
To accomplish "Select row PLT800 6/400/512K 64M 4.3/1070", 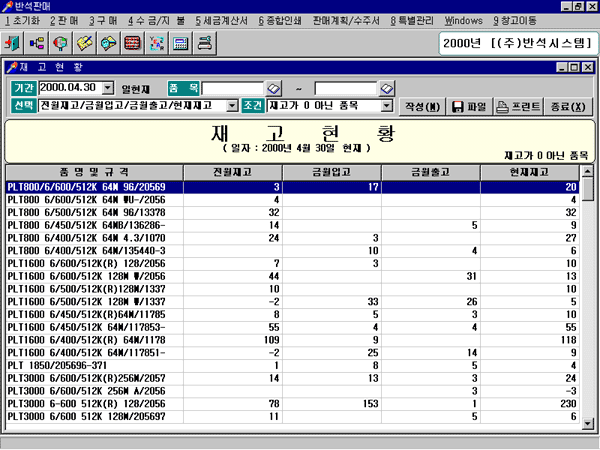I will pos(293,238).
